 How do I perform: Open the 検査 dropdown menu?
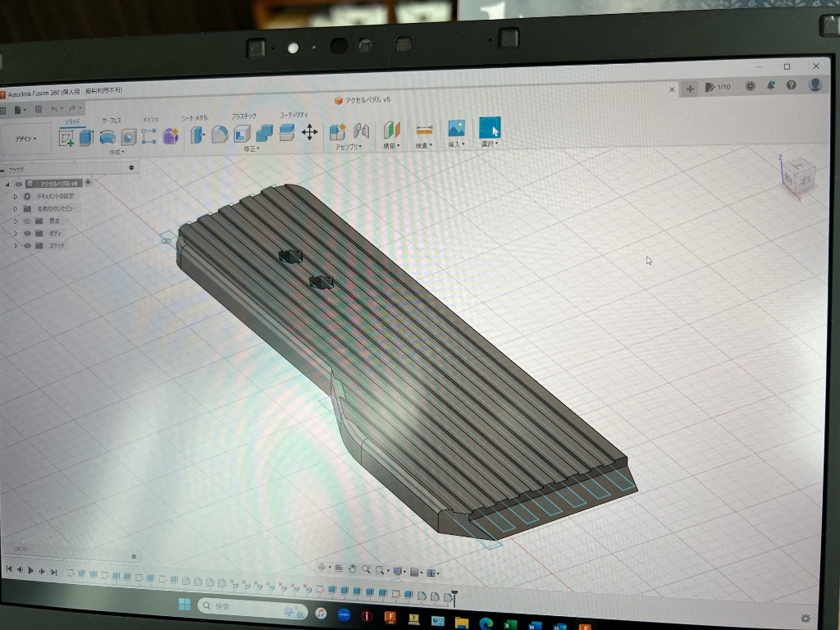424,145
